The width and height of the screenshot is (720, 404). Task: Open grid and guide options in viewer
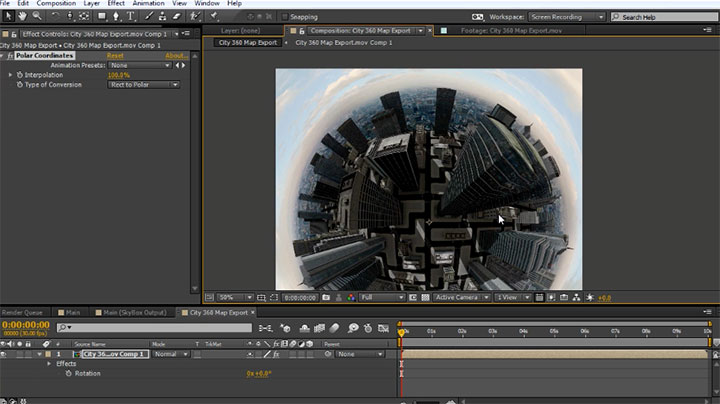261,297
